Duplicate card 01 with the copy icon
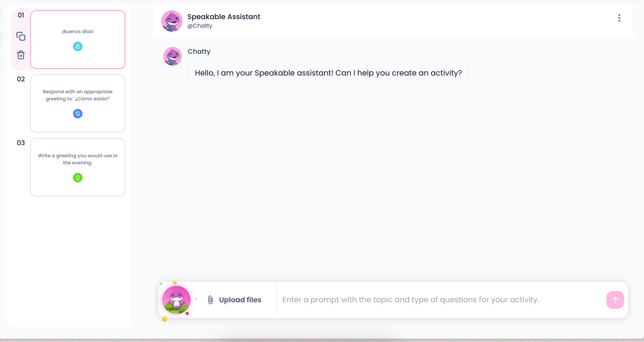Screen dimensions: 644x342 (x=21, y=36)
